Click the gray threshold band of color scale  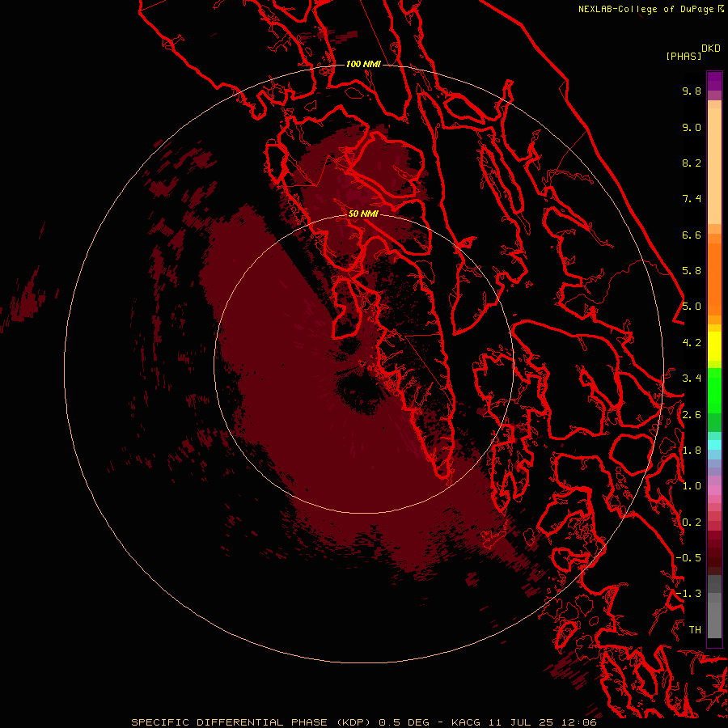click(x=714, y=608)
